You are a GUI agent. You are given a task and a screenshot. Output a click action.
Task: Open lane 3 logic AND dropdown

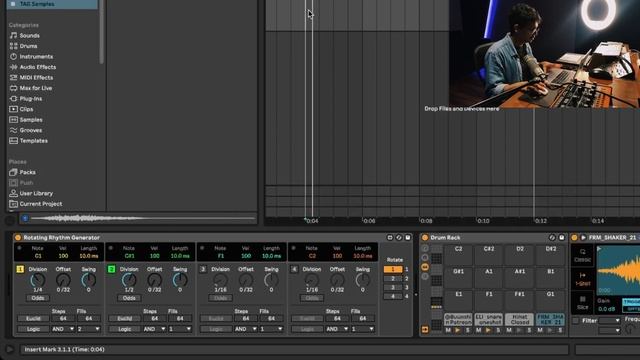[246, 329]
